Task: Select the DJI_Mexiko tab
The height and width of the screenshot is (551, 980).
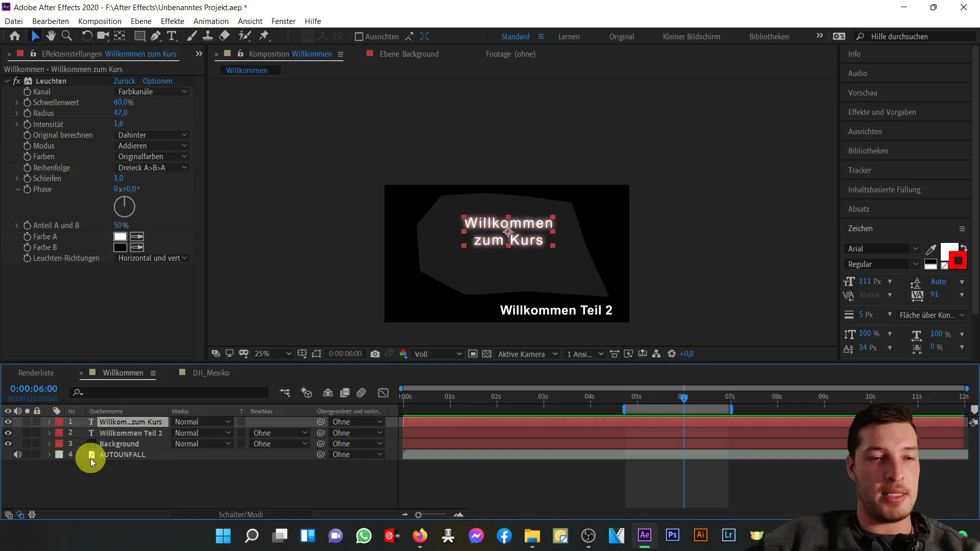Action: coord(211,373)
